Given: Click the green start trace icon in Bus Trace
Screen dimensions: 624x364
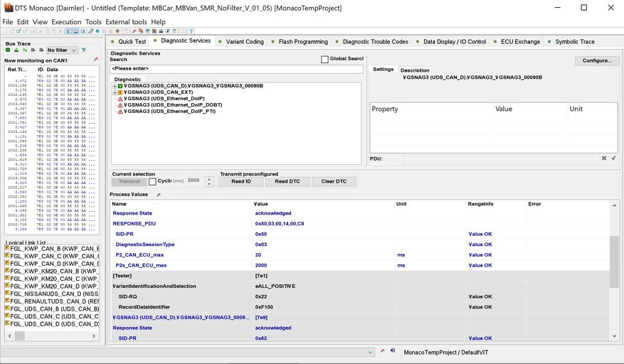Looking at the screenshot, I should [9, 50].
